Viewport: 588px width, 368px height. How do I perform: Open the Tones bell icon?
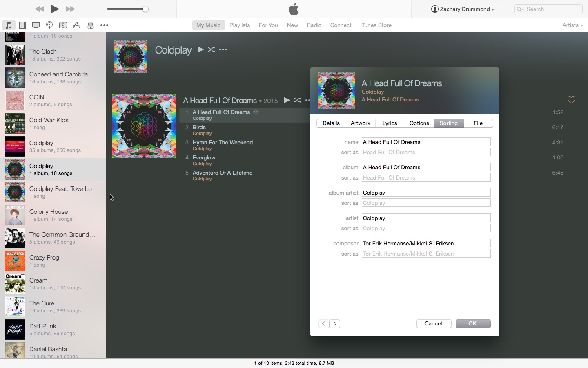91,25
